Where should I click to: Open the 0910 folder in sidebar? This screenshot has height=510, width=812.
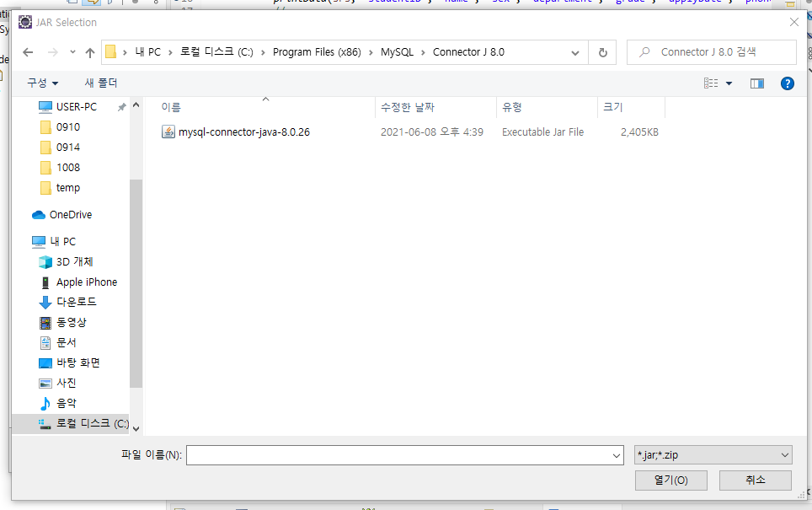pyautogui.click(x=68, y=127)
